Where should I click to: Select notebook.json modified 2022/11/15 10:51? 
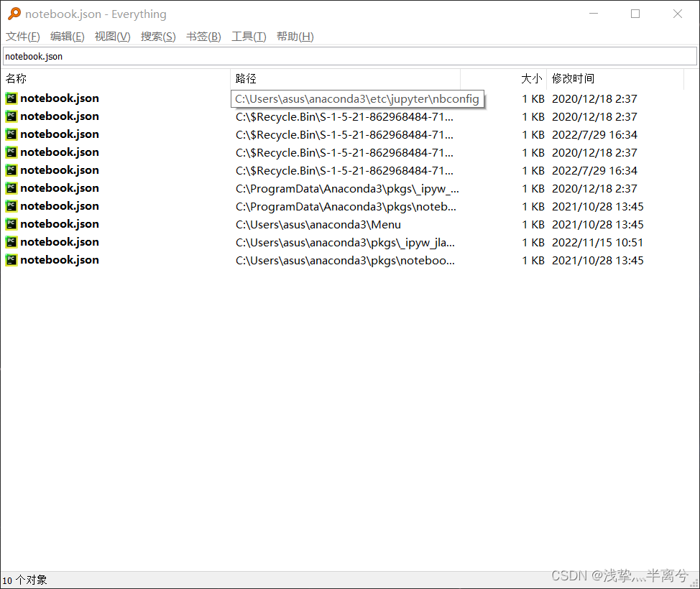[60, 242]
